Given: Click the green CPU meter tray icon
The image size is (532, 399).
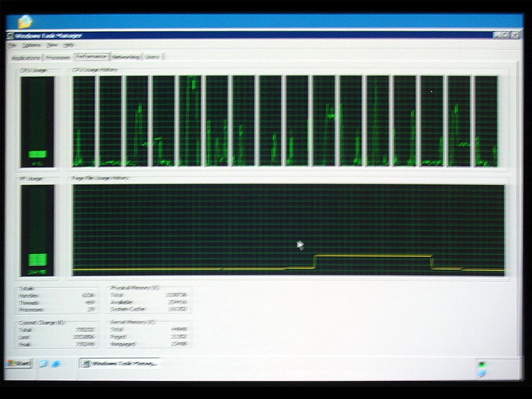Looking at the screenshot, I should tap(482, 364).
